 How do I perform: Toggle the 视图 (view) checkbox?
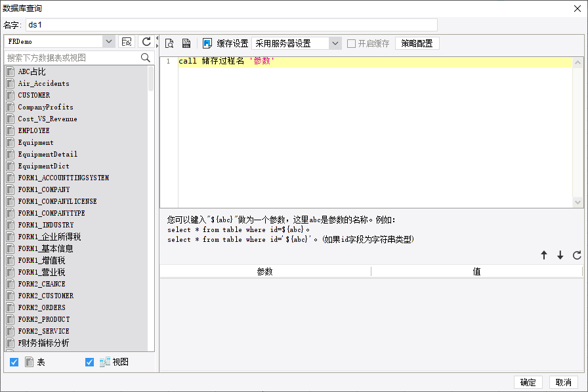(89, 362)
